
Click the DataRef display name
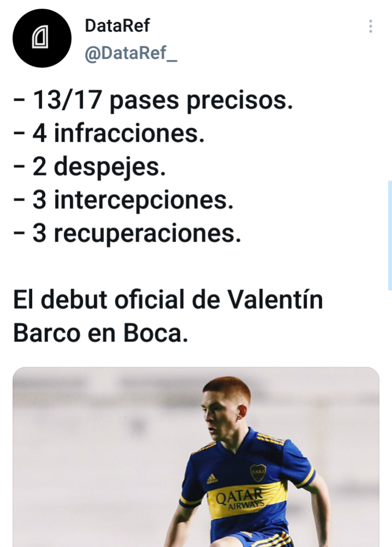pos(117,26)
